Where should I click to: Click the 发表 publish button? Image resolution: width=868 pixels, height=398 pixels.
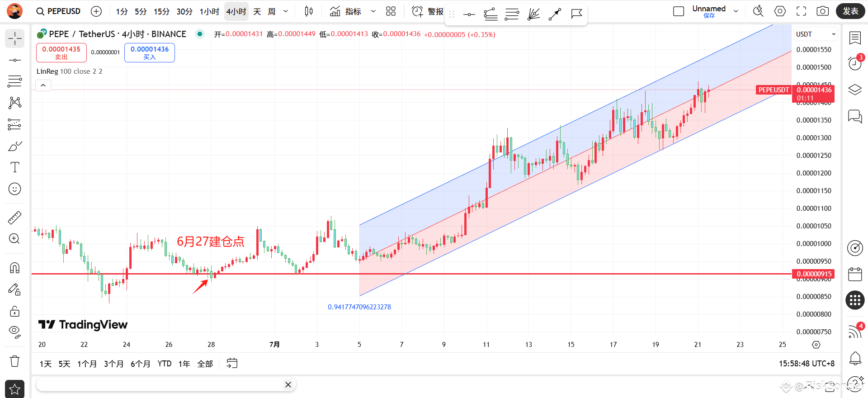pos(850,11)
